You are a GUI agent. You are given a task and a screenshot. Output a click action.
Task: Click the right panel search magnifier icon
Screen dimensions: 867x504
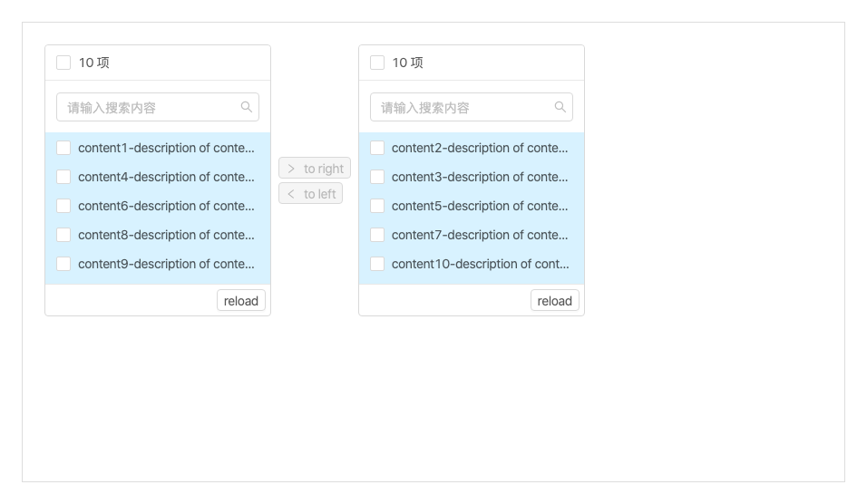pos(560,107)
